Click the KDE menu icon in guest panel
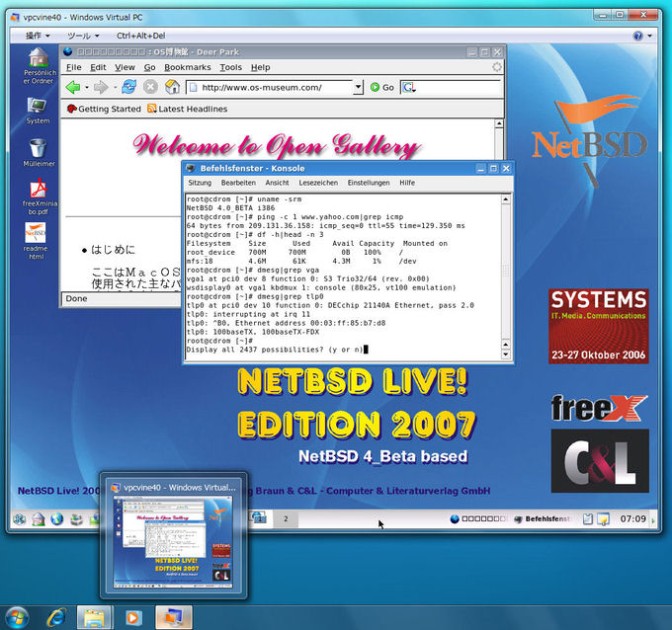The width and height of the screenshot is (672, 630). [20, 519]
